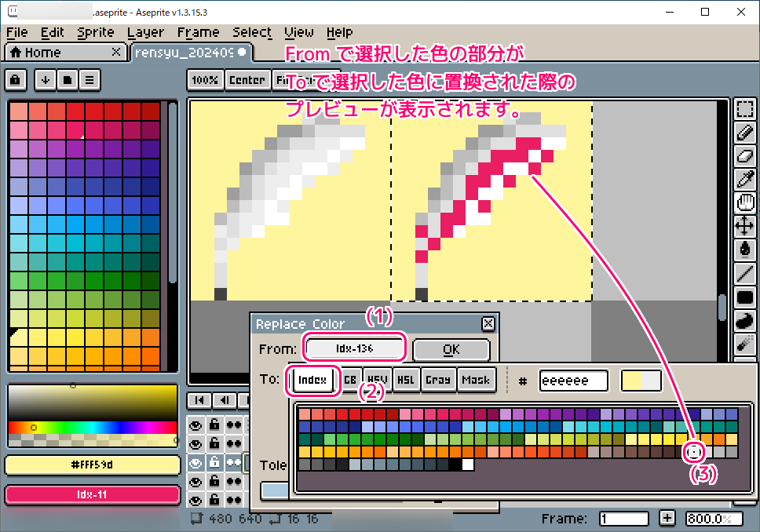
Task: Choose the Line tool
Action: 744,274
